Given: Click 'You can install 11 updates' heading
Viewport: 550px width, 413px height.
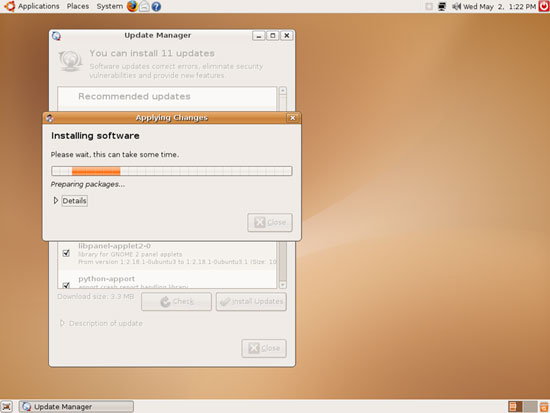Looking at the screenshot, I should tap(152, 53).
